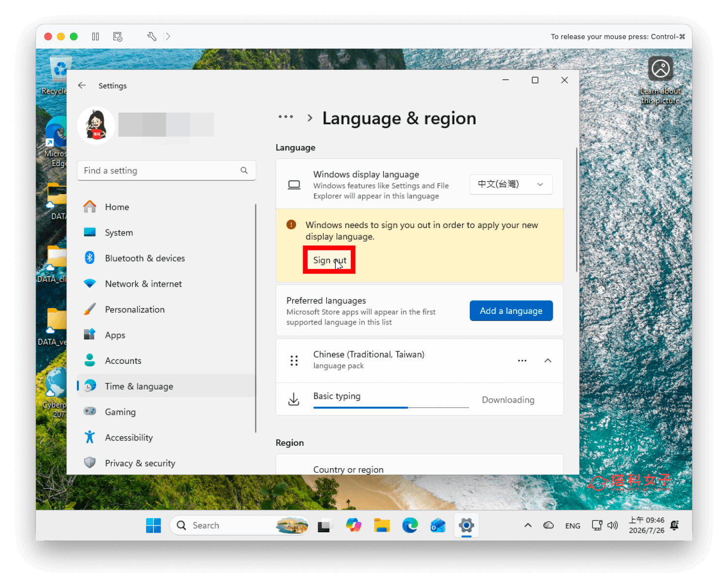Screen dimensions: 728x588
Task: Open Bluetooth & devices settings
Action: click(x=166, y=258)
